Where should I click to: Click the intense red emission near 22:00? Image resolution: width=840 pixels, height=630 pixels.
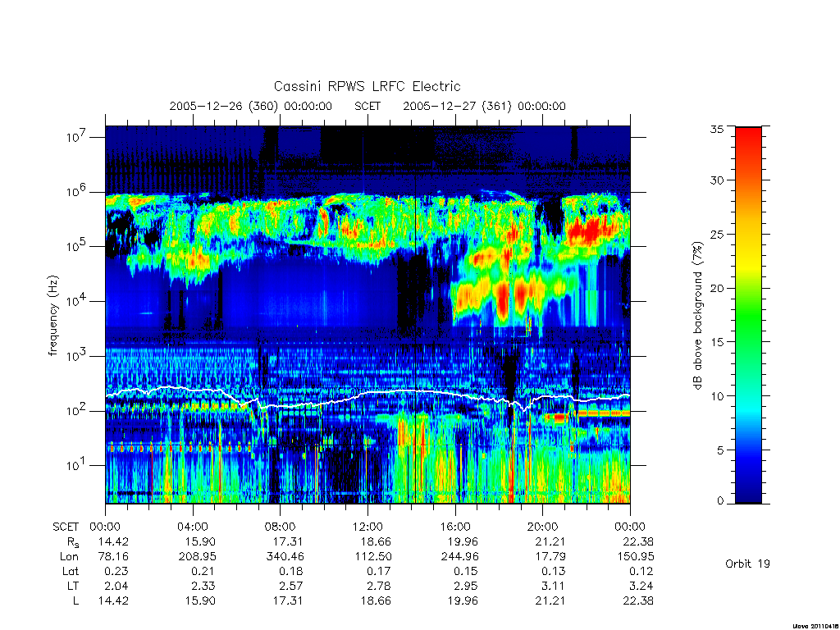coord(586,231)
